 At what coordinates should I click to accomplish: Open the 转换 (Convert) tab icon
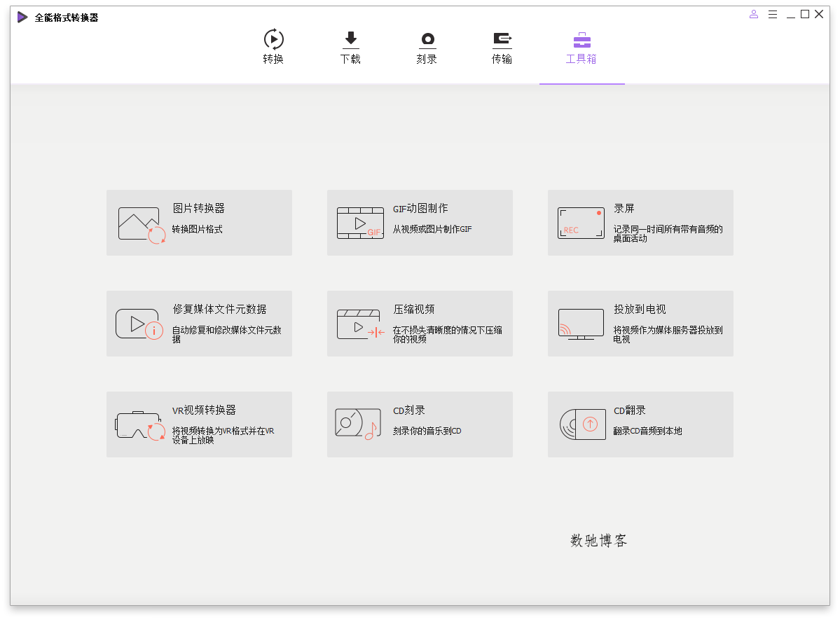(274, 40)
